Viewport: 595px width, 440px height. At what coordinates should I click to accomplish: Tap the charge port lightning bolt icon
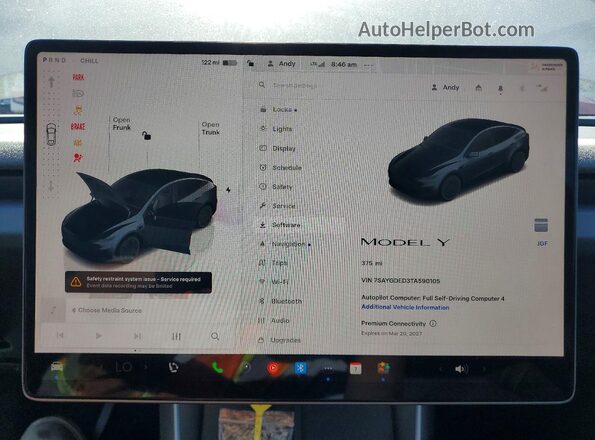click(x=228, y=189)
